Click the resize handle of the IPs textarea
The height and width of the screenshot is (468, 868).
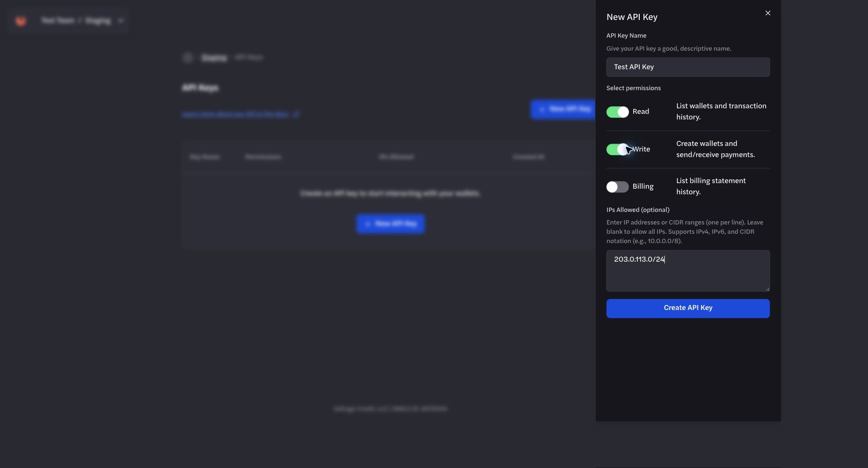(767, 289)
